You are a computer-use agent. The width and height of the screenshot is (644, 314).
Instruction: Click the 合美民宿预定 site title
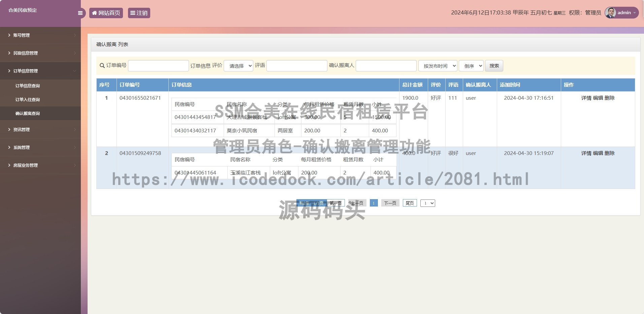pyautogui.click(x=23, y=10)
